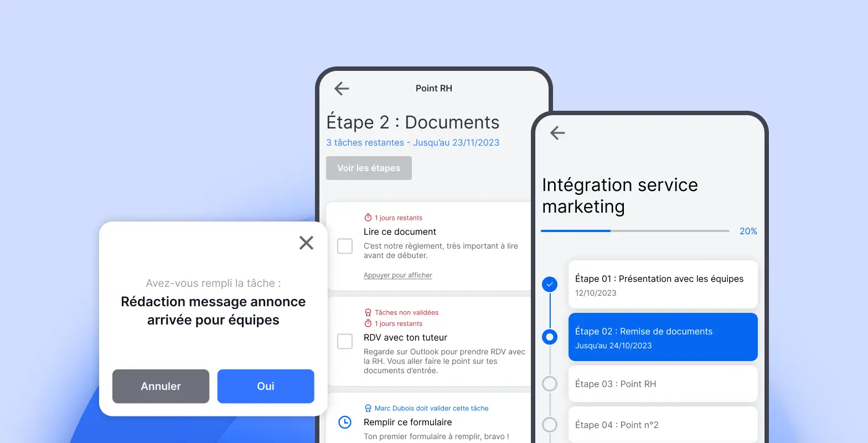Open the Étape 03 : Point RH card

pyautogui.click(x=663, y=384)
